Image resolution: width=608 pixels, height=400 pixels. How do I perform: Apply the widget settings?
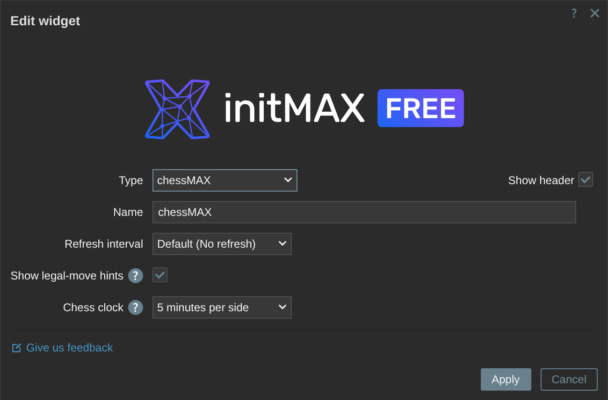pyautogui.click(x=506, y=379)
